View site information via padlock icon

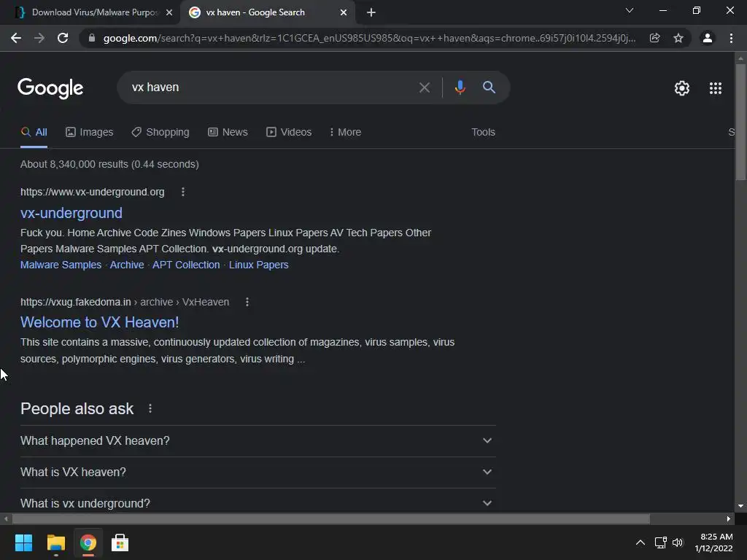pyautogui.click(x=92, y=38)
